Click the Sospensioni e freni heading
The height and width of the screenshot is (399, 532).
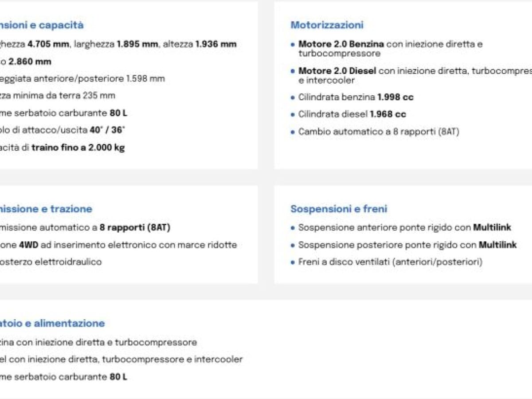pyautogui.click(x=339, y=209)
